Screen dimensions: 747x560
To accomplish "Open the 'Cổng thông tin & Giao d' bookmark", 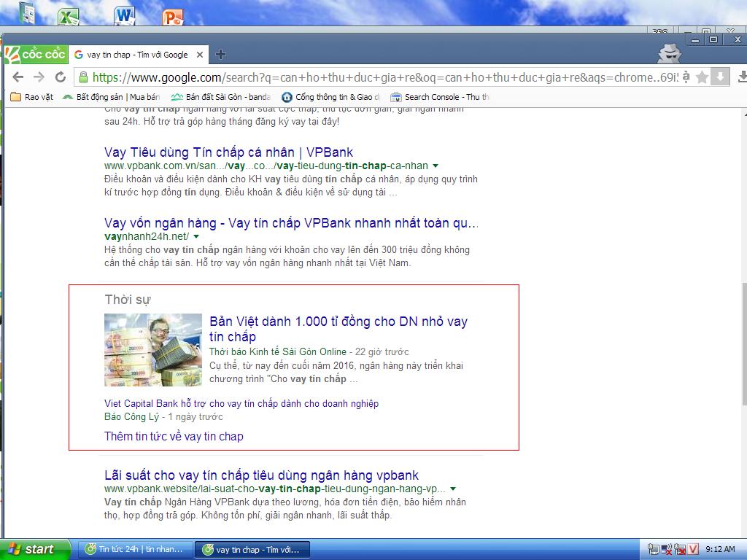I will 330,97.
